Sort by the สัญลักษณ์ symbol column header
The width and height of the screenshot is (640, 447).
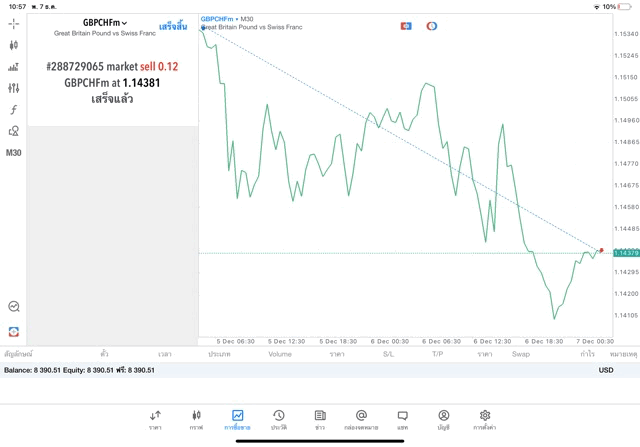[18, 354]
